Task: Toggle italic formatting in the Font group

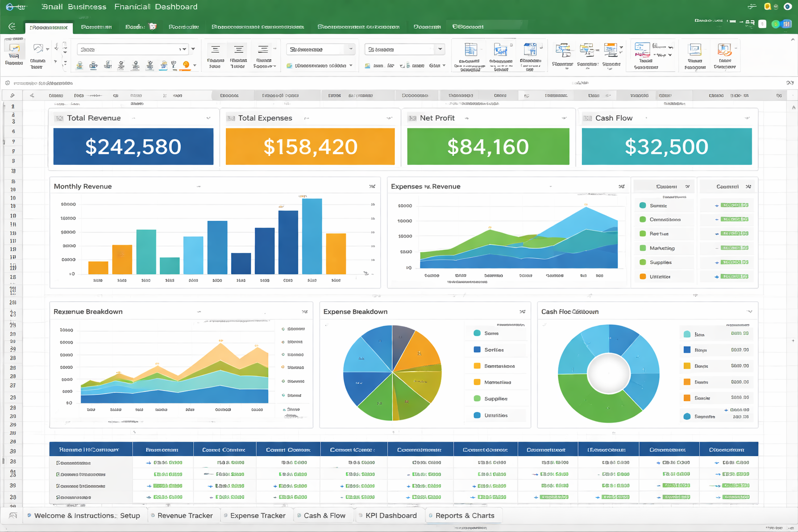Action: tap(94, 66)
